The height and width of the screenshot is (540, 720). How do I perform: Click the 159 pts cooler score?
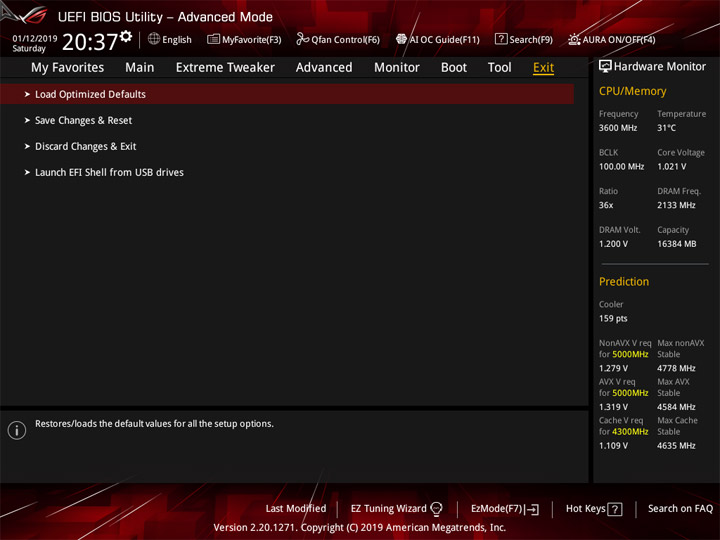point(613,319)
